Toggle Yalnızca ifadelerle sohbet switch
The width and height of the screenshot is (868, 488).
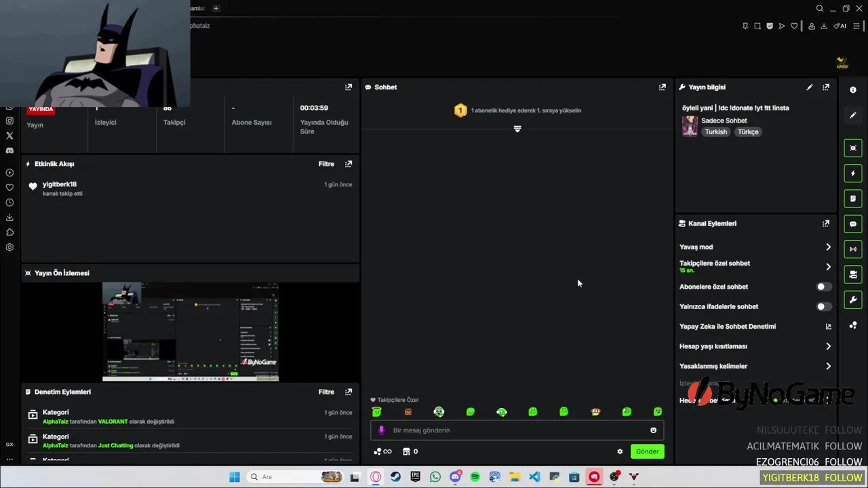pos(824,306)
